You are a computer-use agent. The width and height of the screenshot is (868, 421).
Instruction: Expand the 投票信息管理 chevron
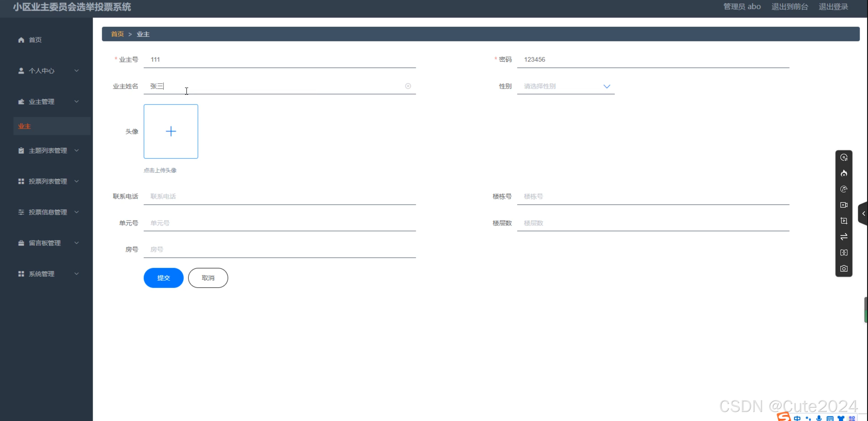click(x=77, y=212)
